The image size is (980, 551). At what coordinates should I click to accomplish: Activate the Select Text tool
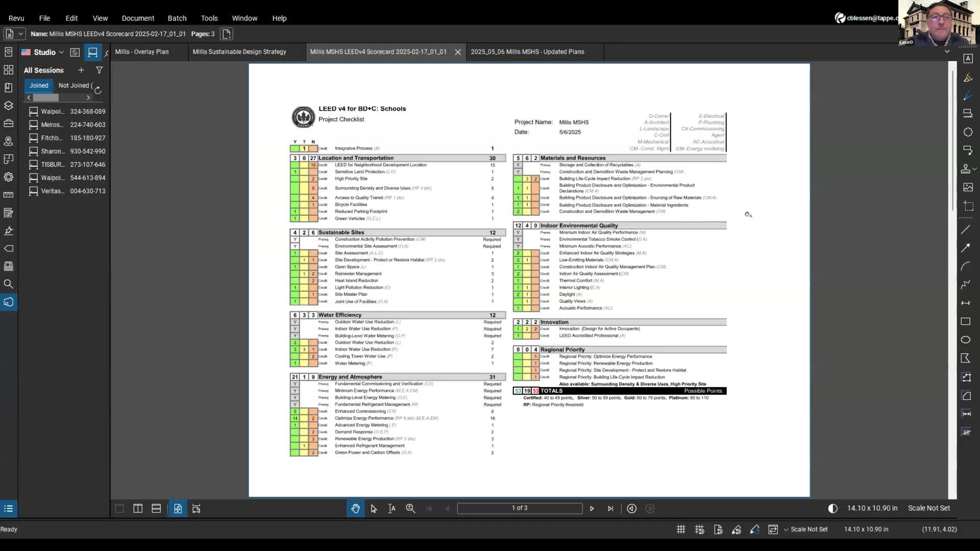[392, 509]
